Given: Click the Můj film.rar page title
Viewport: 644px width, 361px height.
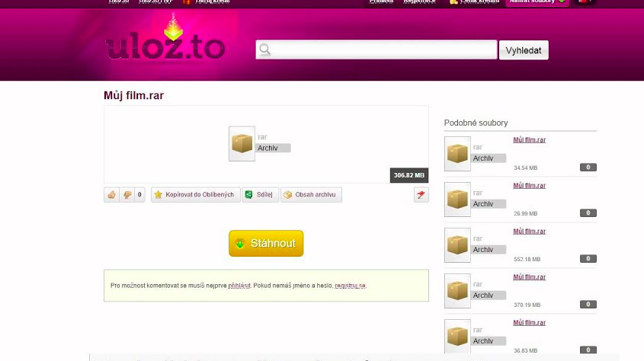Looking at the screenshot, I should [133, 96].
